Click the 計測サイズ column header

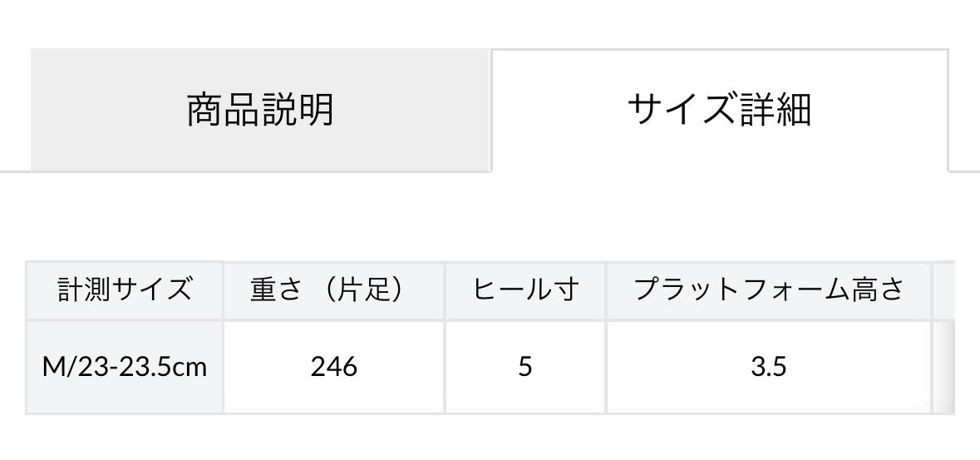[125, 290]
